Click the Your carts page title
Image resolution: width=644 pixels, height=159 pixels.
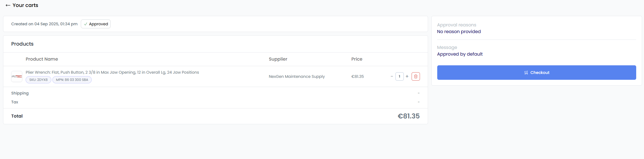pyautogui.click(x=25, y=5)
